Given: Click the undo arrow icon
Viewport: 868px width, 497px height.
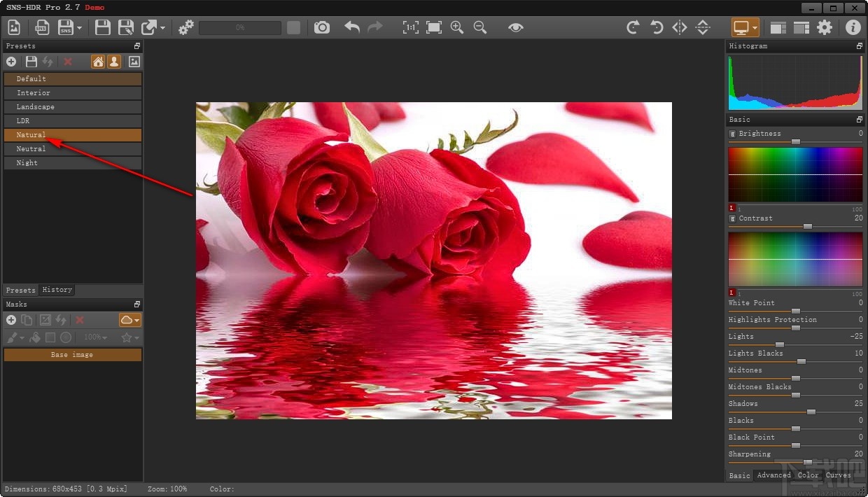Looking at the screenshot, I should click(351, 27).
